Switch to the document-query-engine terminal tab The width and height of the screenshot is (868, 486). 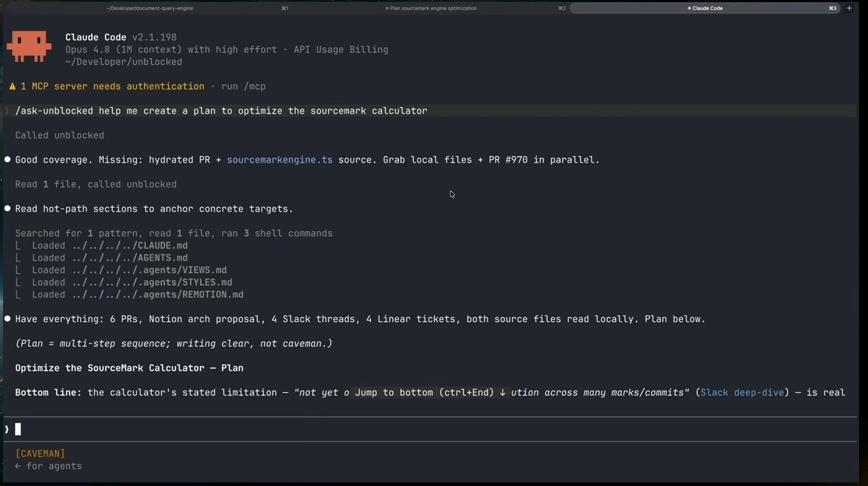149,8
